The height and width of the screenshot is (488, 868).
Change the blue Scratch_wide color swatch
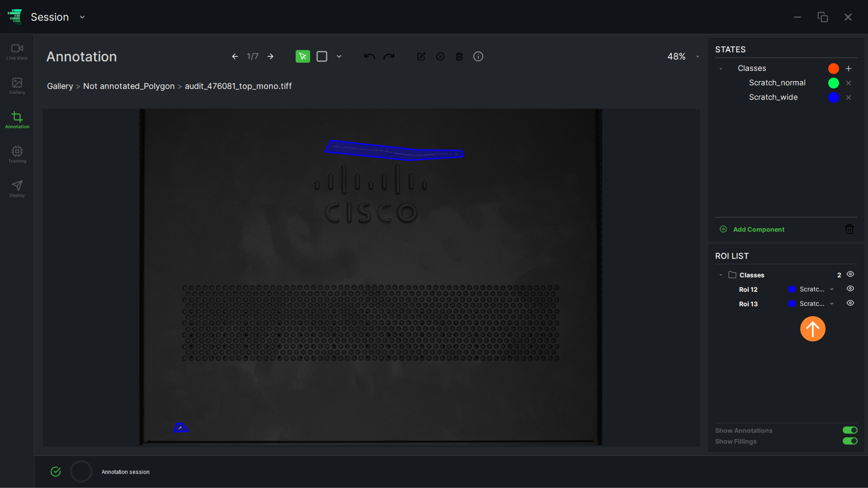pos(833,97)
